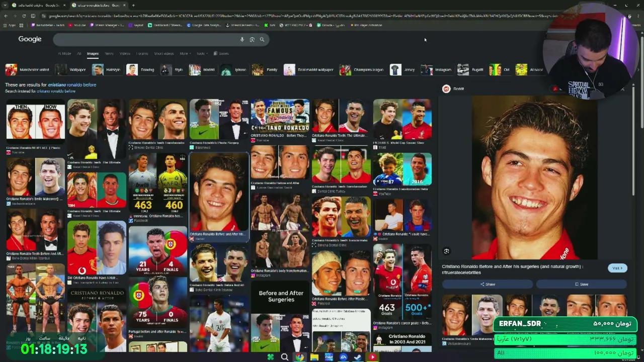Open the preview title link about surgeries

(x=513, y=269)
